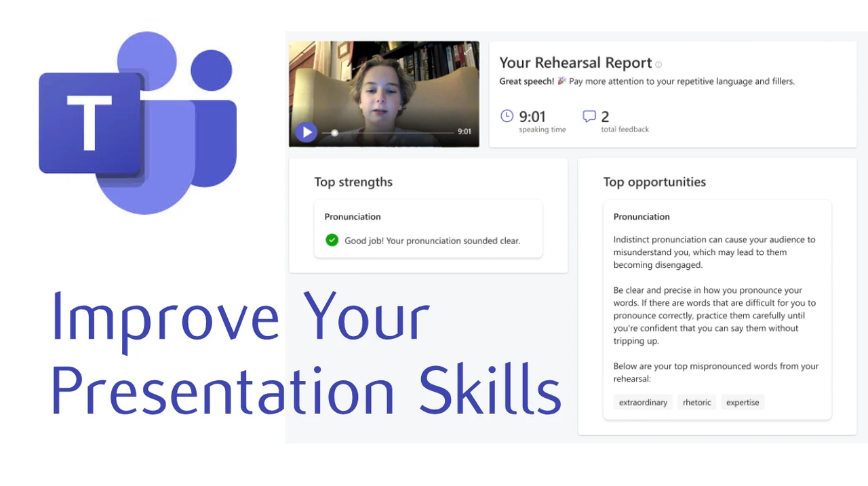Play the rehearsal video recording
The image size is (868, 486).
(x=307, y=132)
